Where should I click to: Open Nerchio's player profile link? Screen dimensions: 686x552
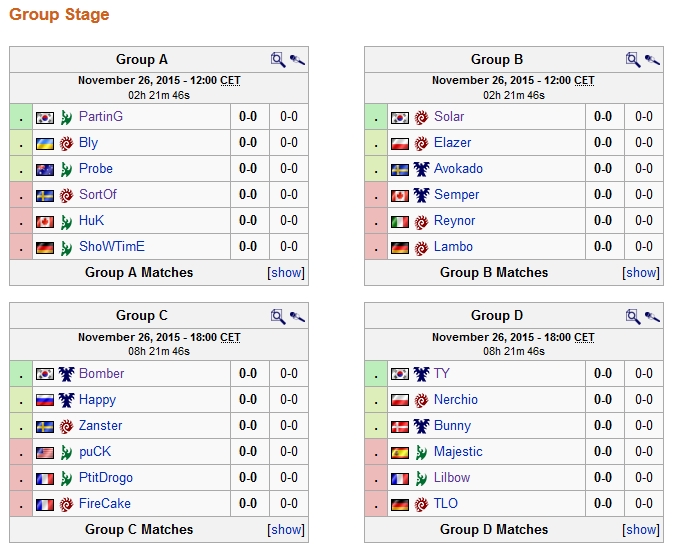[456, 400]
